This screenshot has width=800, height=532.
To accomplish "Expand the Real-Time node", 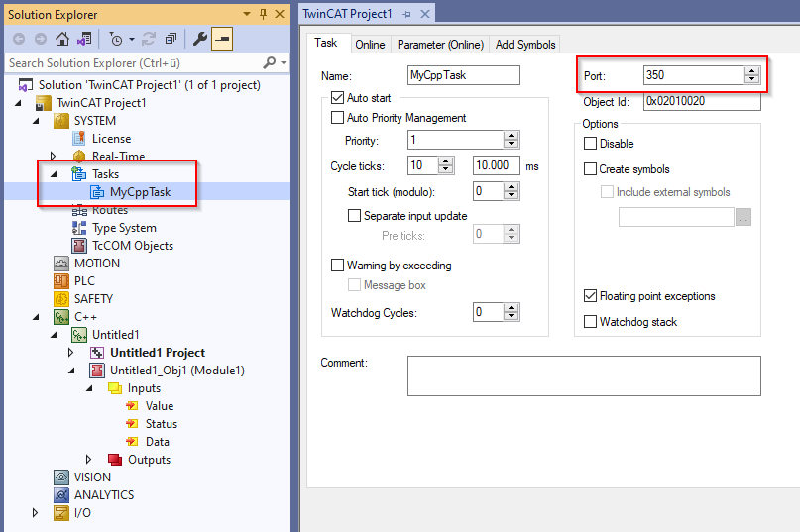I will tap(54, 156).
